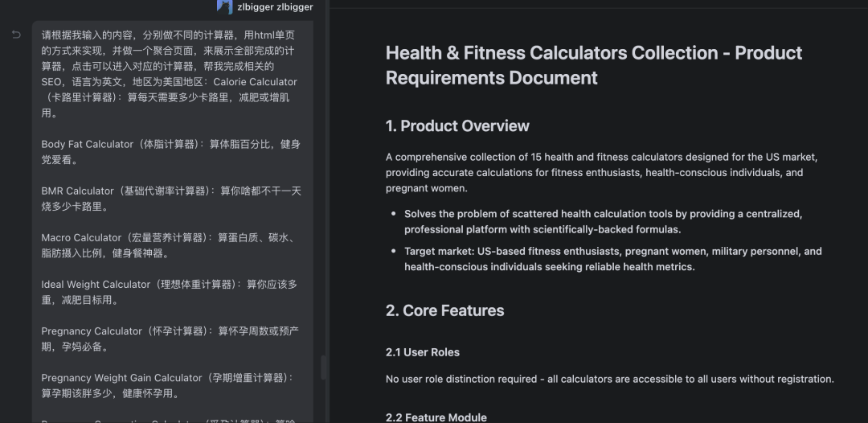Click the '1. Product Overview' heading
The width and height of the screenshot is (868, 423).
click(x=457, y=126)
